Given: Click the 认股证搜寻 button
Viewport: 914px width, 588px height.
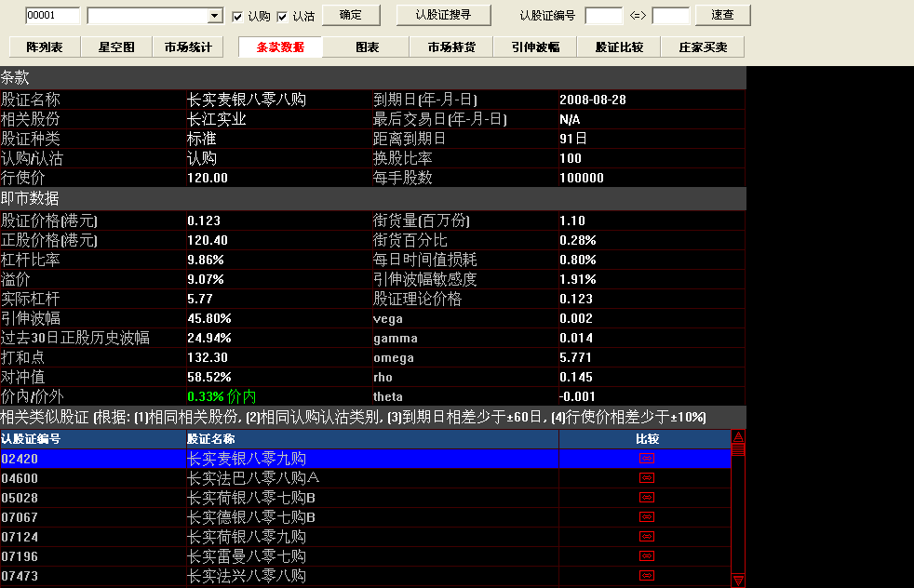Looking at the screenshot, I should 443,15.
